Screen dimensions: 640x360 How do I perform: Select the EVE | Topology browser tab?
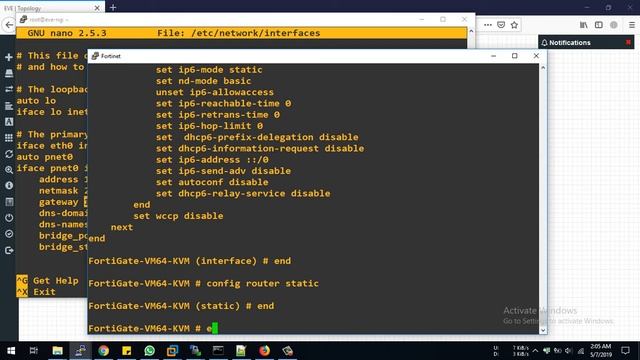click(52, 8)
